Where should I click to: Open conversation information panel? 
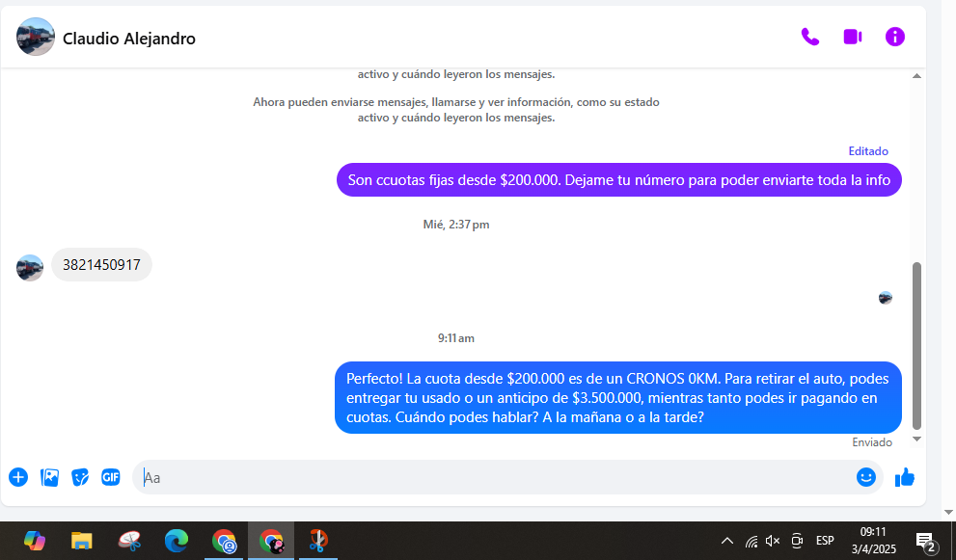[894, 38]
